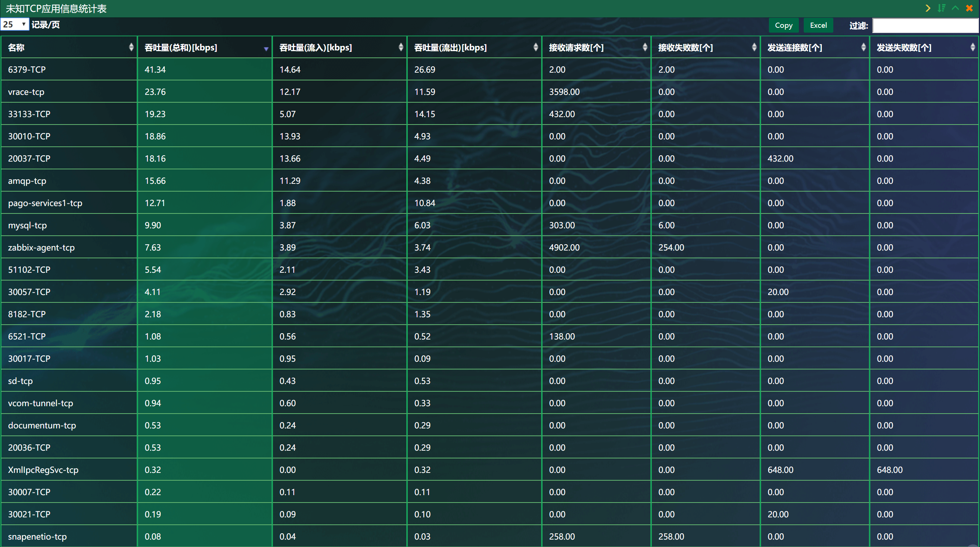Select the 51102-TCP name cell
980x547 pixels.
coord(69,269)
